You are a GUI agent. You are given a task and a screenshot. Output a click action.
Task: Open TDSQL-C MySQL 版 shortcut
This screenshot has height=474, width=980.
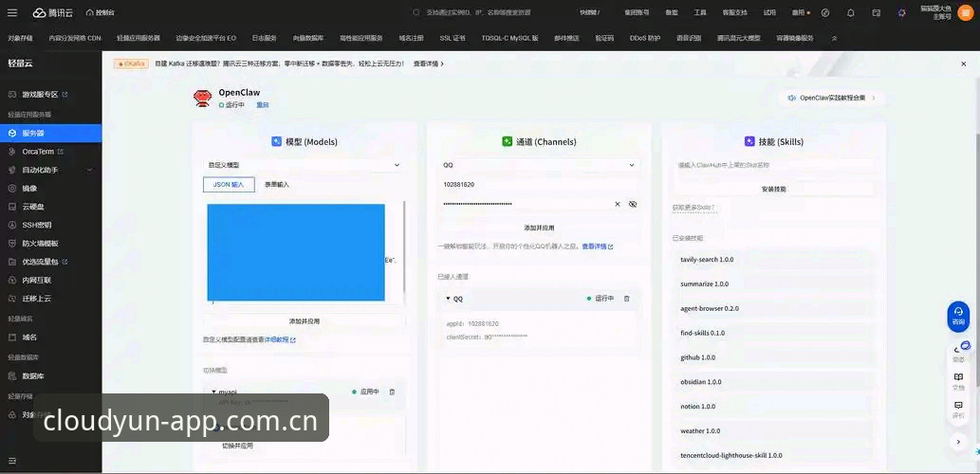point(510,38)
